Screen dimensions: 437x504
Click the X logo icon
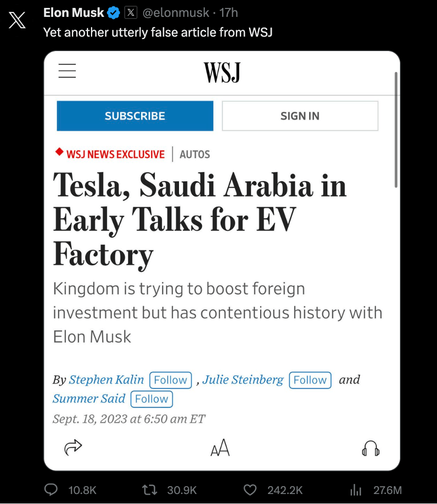[x=17, y=20]
